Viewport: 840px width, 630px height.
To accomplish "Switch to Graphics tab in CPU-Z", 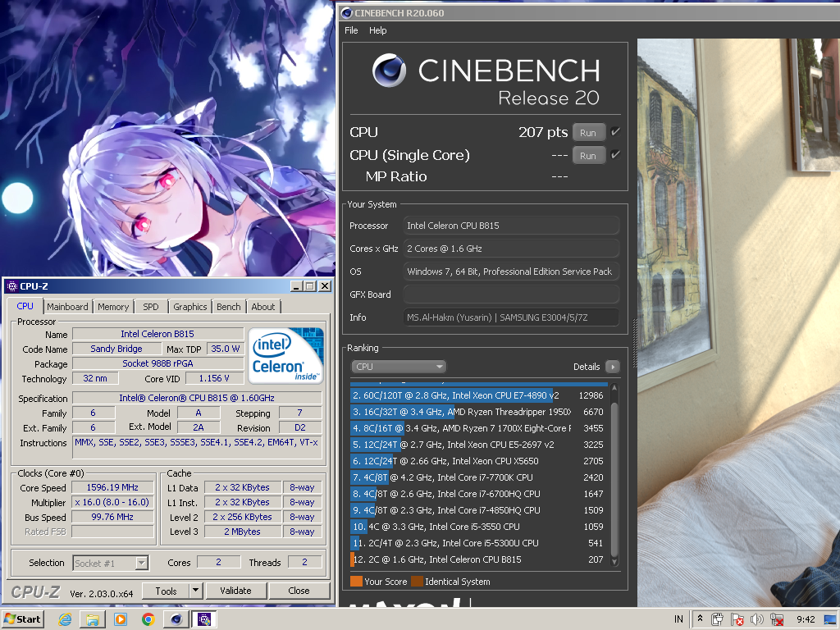I will point(190,307).
